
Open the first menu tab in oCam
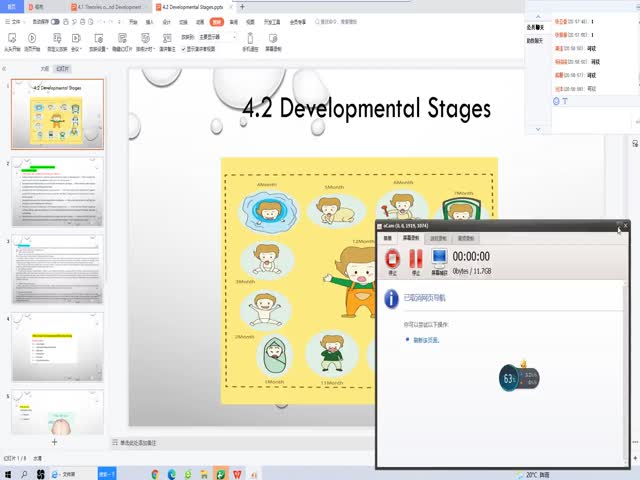click(388, 238)
